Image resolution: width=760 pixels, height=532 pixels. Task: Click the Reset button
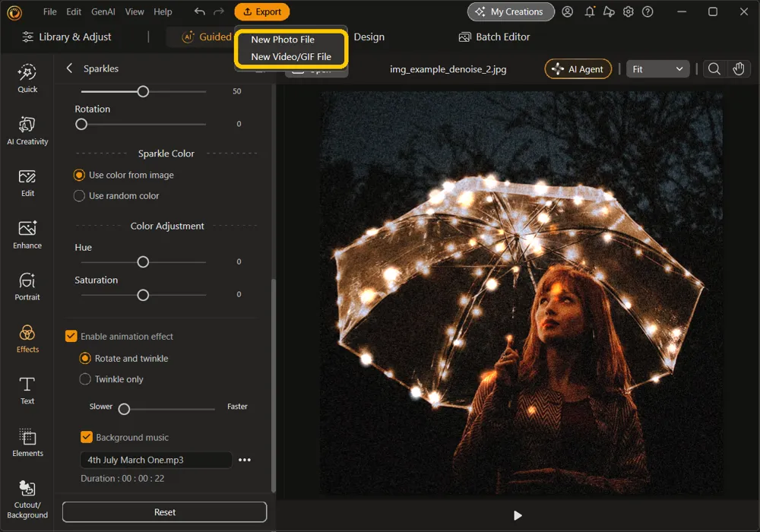(x=164, y=512)
